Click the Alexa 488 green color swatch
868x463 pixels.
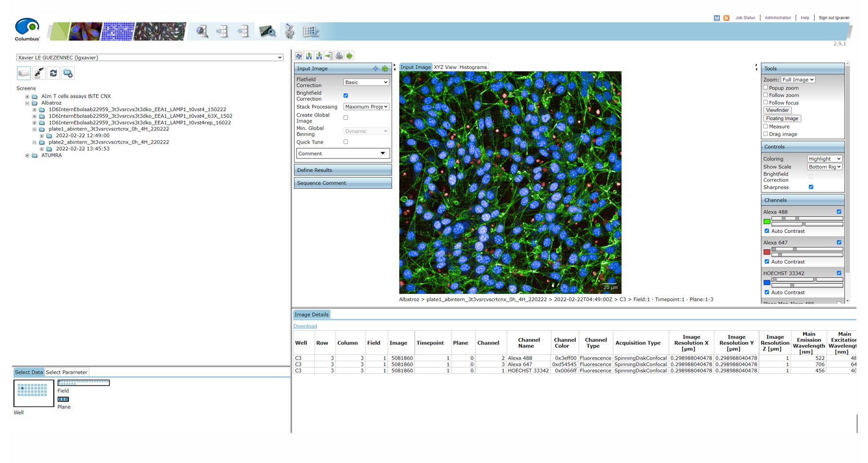point(767,222)
